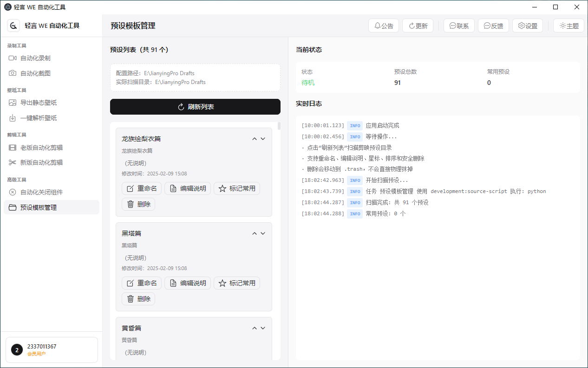This screenshot has width=588, height=368.
Task: Select the 自动化录制 camera icon in sidebar
Action: click(13, 58)
